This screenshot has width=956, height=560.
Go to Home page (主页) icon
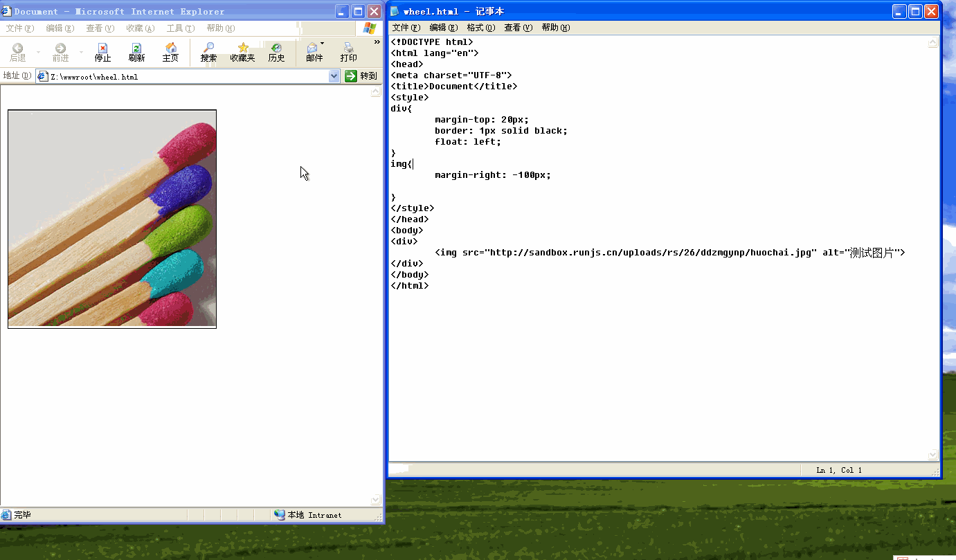(x=170, y=48)
